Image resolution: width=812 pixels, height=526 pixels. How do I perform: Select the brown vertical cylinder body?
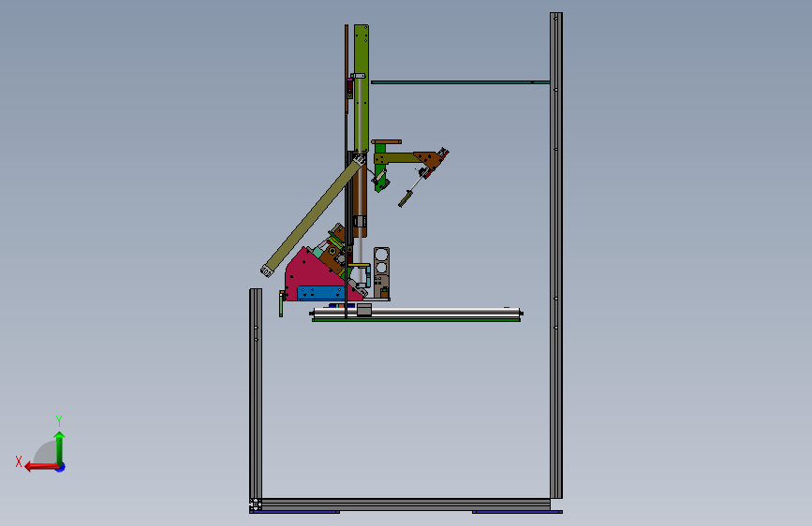tap(362, 194)
